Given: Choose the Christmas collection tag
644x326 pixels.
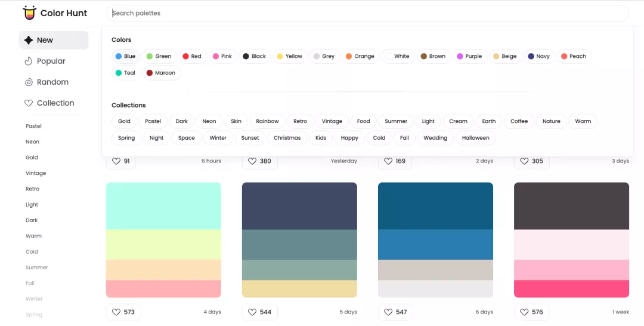Looking at the screenshot, I should coord(287,138).
